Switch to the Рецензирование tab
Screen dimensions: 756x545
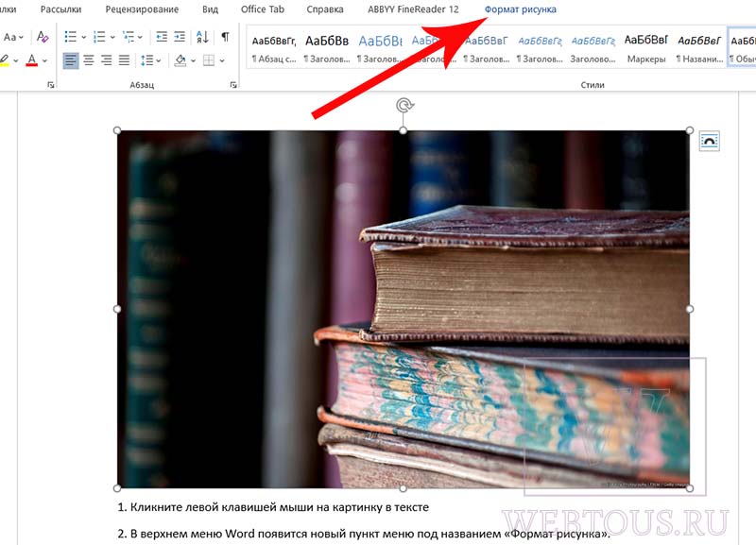142,9
